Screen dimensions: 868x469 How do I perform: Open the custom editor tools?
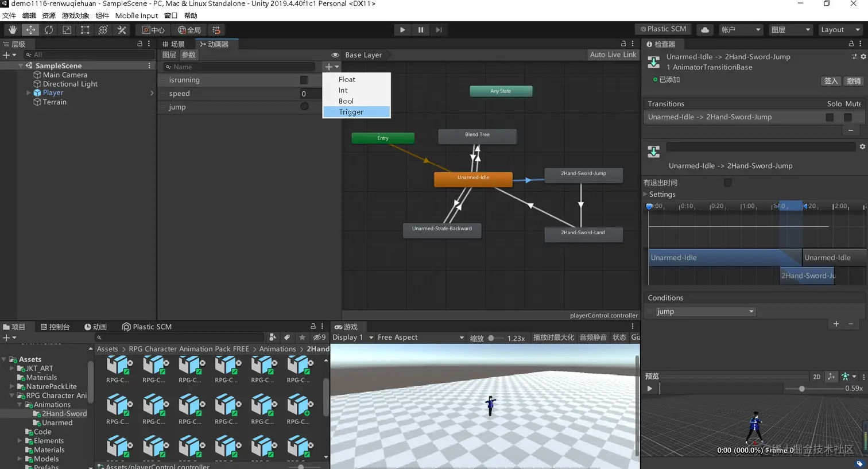coord(122,30)
